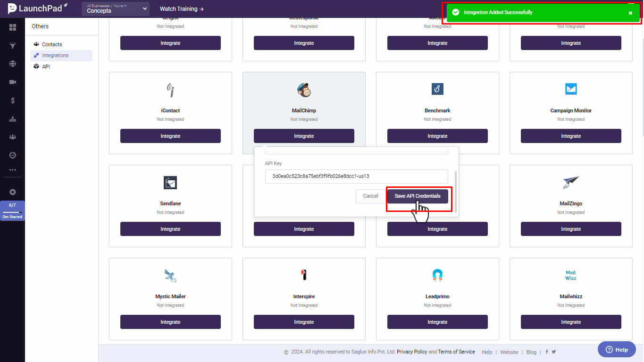Open the dashboard grid icon in sidebar

(x=13, y=27)
